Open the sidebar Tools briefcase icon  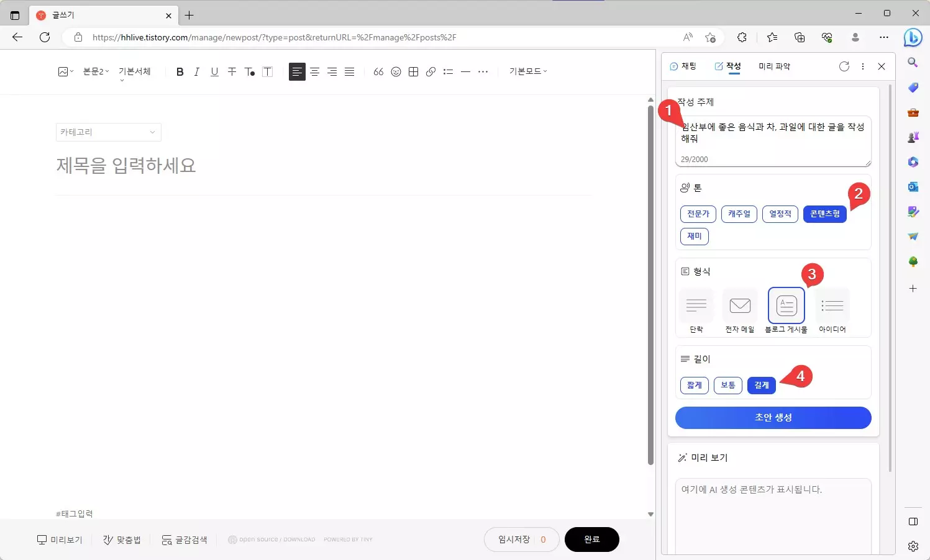pos(913,112)
